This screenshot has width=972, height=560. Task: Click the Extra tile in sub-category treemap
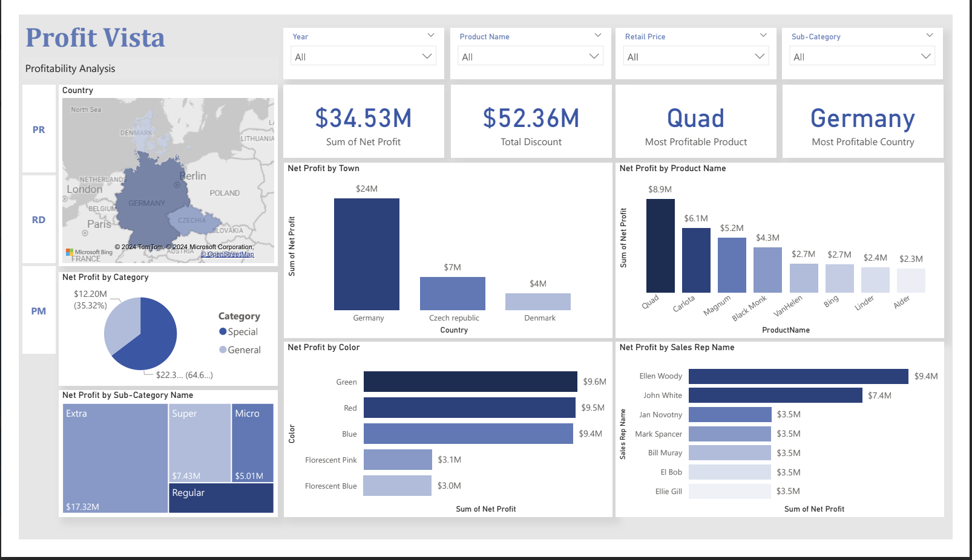(115, 458)
